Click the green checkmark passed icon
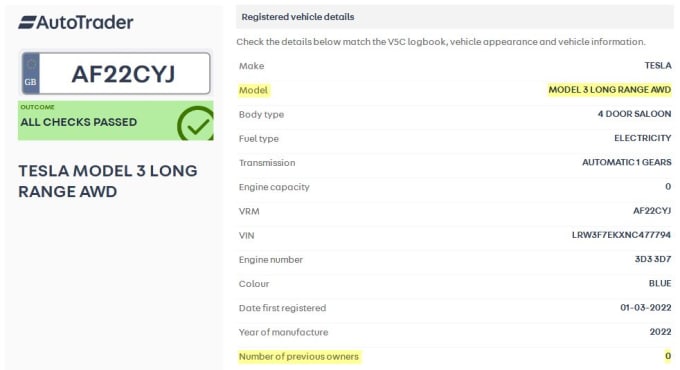This screenshot has width=680, height=370. 195,123
